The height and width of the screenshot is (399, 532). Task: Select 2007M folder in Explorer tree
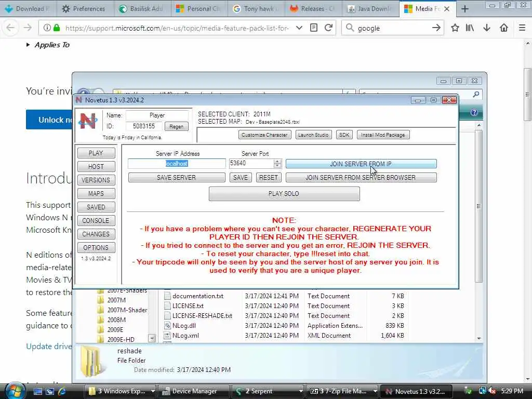click(x=116, y=300)
